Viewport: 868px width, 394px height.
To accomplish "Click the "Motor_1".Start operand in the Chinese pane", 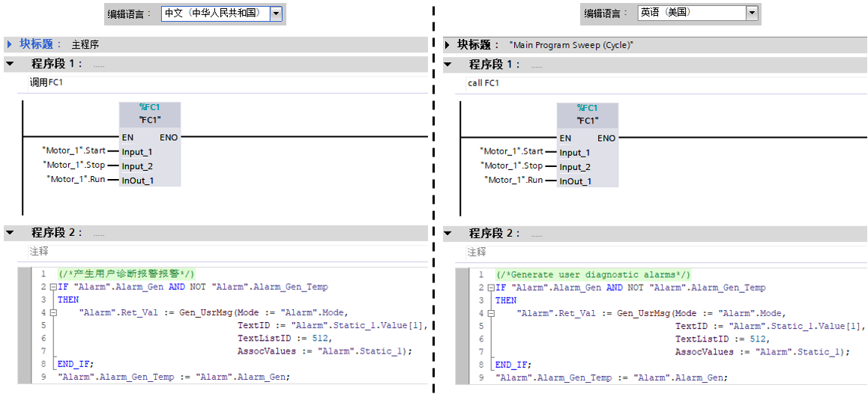I will 74,151.
